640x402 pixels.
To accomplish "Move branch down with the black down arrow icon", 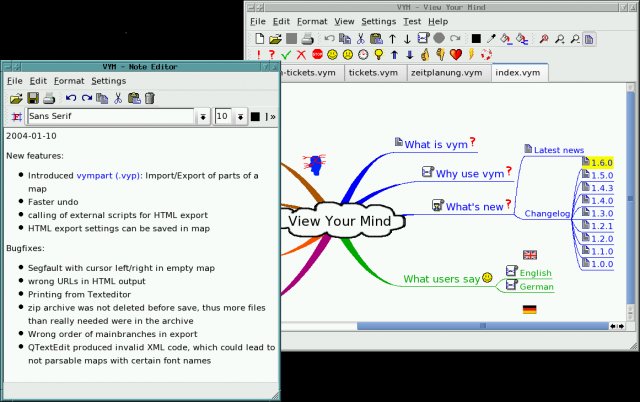I will (x=407, y=39).
